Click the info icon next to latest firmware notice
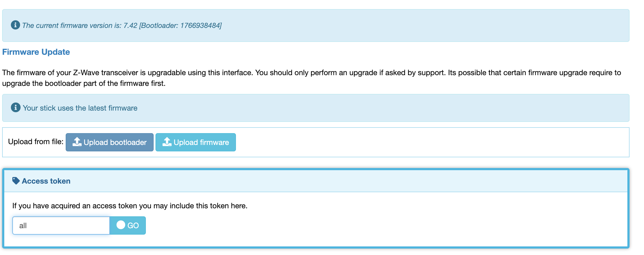The height and width of the screenshot is (255, 644). tap(16, 107)
